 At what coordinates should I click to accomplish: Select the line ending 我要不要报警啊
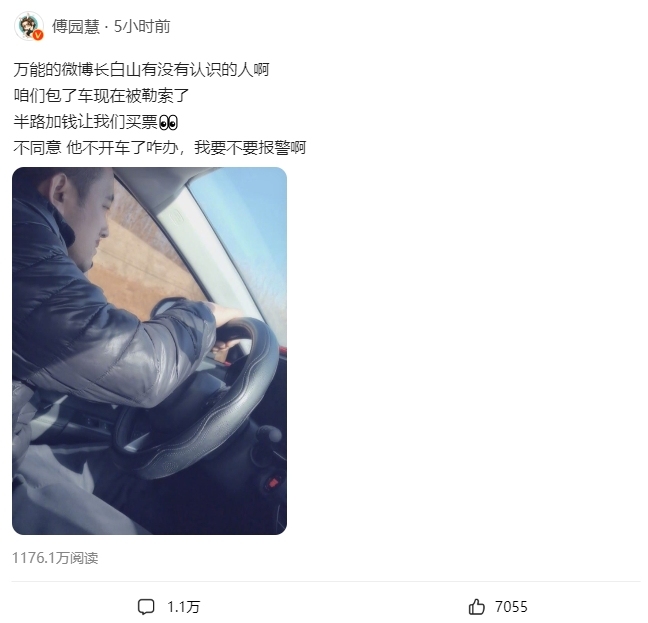pos(160,148)
